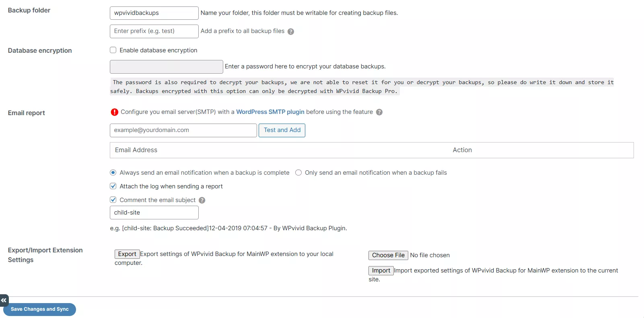Click the Database encryption section label
644x318 pixels.
(x=40, y=50)
